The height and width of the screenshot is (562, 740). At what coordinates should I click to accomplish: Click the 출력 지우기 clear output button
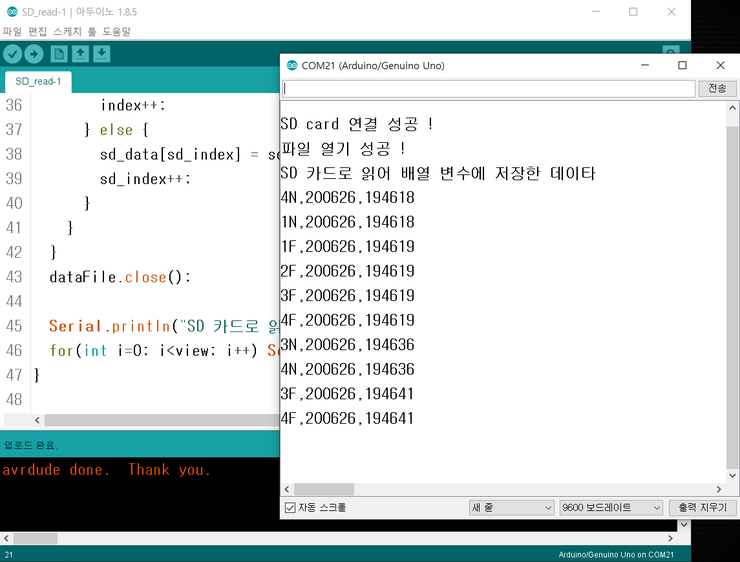(x=702, y=508)
